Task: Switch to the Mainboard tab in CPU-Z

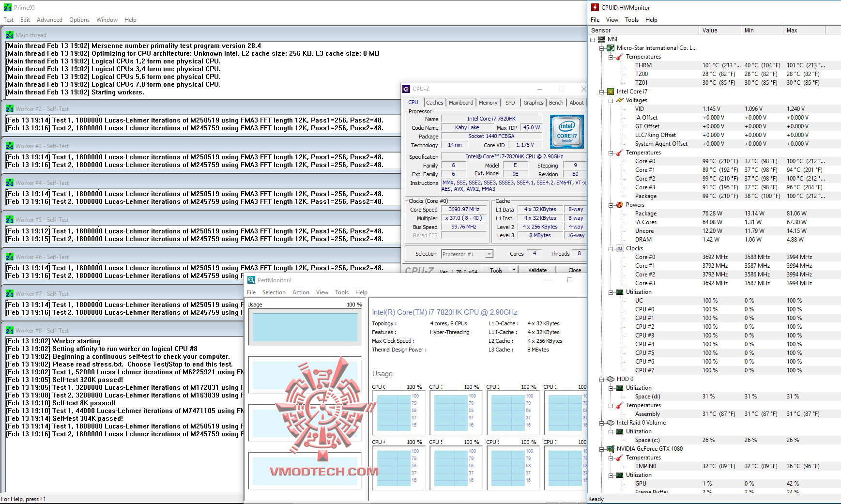Action: (461, 103)
